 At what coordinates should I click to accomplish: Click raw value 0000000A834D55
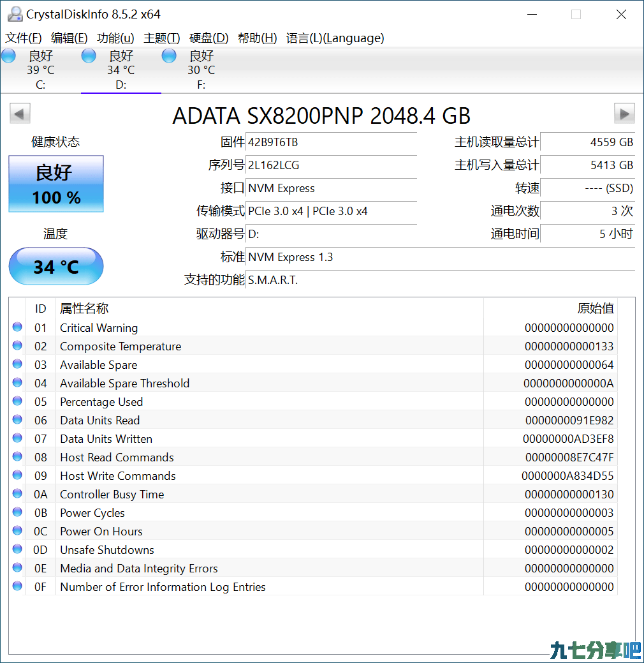point(567,475)
